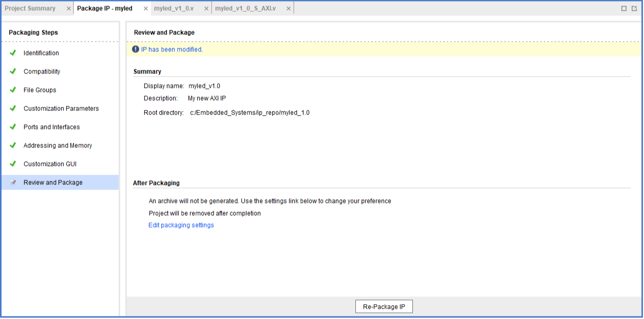Open the Edit packaging settings link
This screenshot has height=319, width=644.
click(181, 225)
